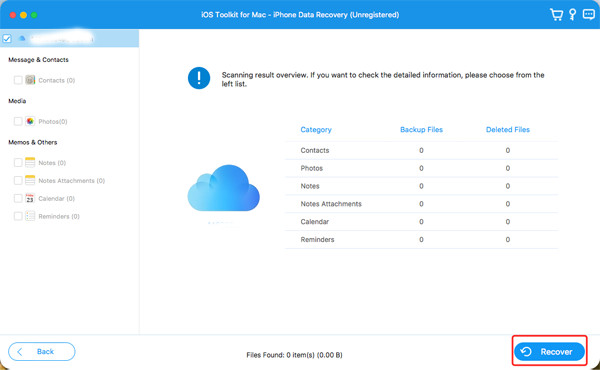Screen dimensions: 600x370
Task: Click Notes Attachments row in the table
Action: tap(422, 204)
